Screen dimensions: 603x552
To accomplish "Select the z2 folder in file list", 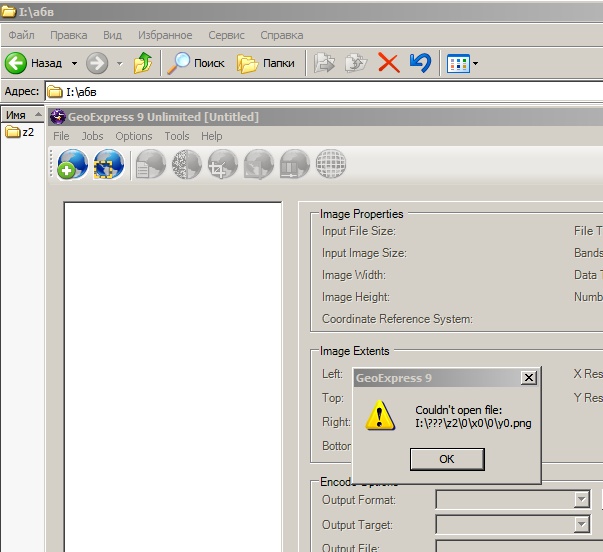I will (21, 132).
